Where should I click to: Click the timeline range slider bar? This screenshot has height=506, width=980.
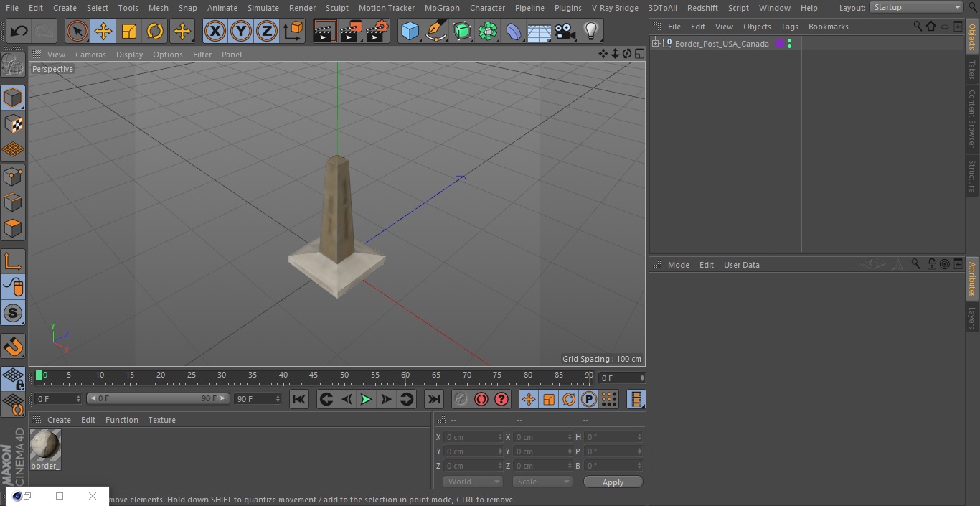pos(158,398)
